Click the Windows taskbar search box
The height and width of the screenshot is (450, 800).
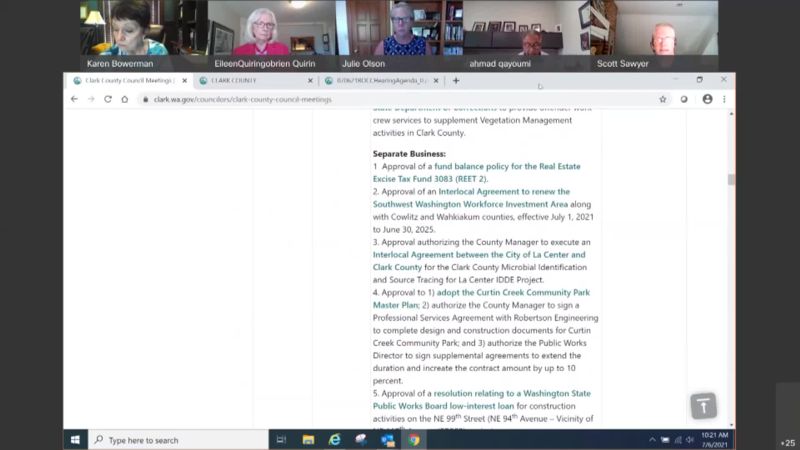(x=180, y=439)
